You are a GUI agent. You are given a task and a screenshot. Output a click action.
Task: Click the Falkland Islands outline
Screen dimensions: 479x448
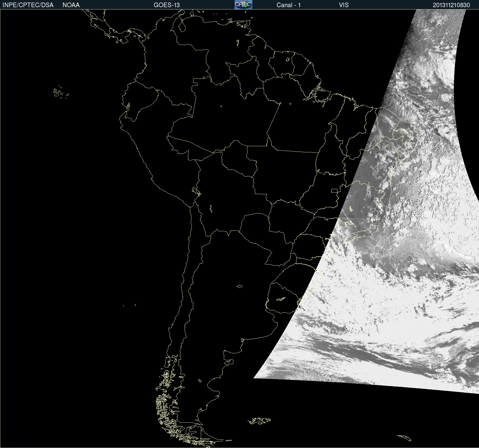pyautogui.click(x=259, y=421)
